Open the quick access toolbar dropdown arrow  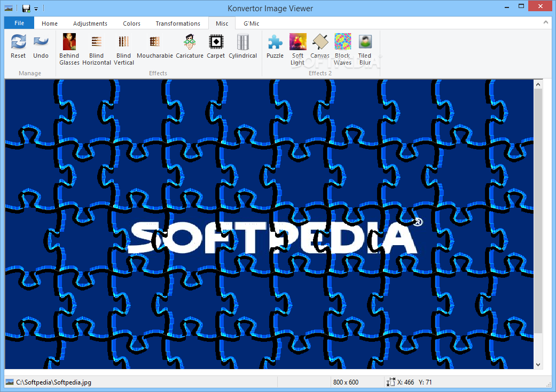(36, 9)
